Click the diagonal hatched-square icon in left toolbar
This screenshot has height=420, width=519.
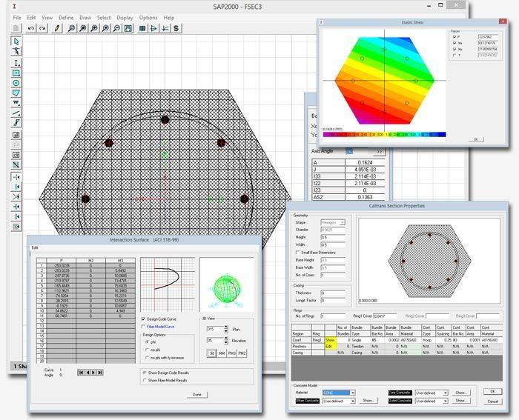pos(16,164)
